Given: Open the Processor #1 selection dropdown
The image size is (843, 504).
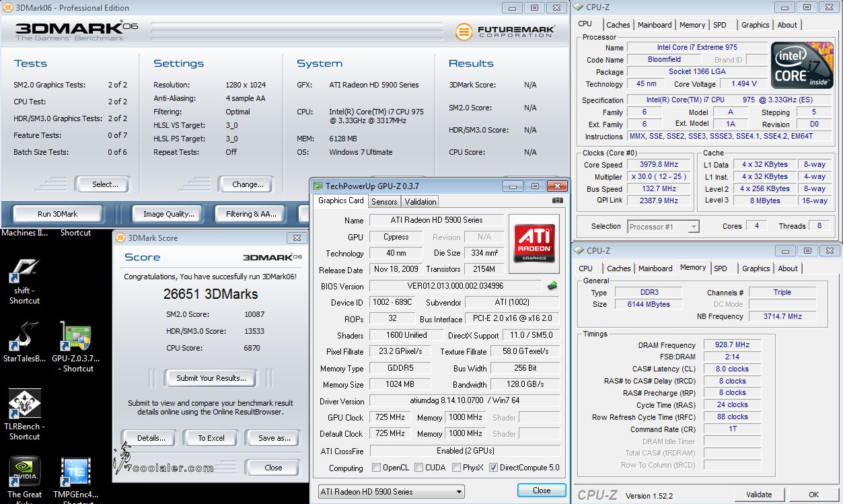Looking at the screenshot, I should pos(663,227).
